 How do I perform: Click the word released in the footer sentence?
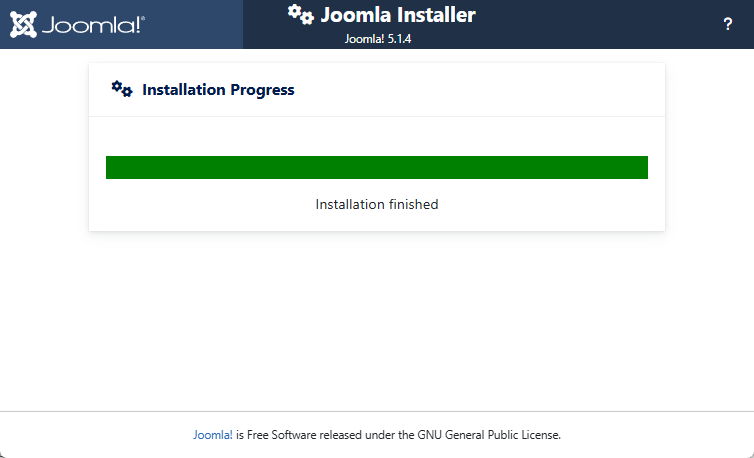341,435
